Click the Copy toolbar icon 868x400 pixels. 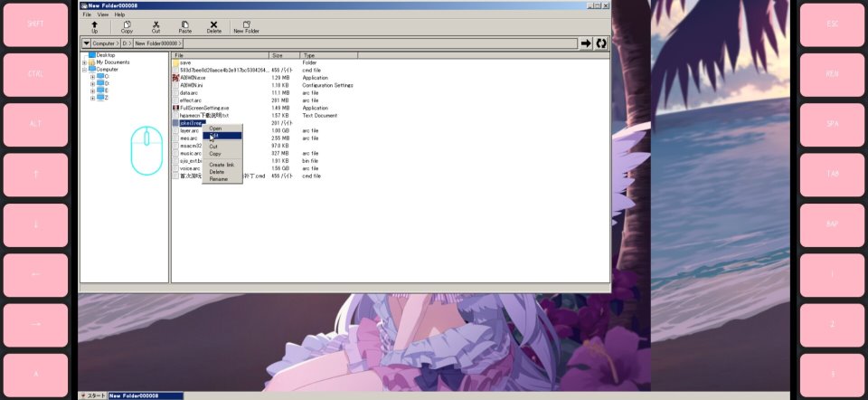127,27
